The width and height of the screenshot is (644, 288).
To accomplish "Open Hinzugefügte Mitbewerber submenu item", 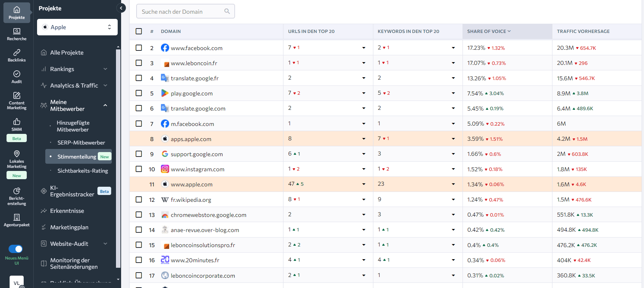I will (73, 126).
